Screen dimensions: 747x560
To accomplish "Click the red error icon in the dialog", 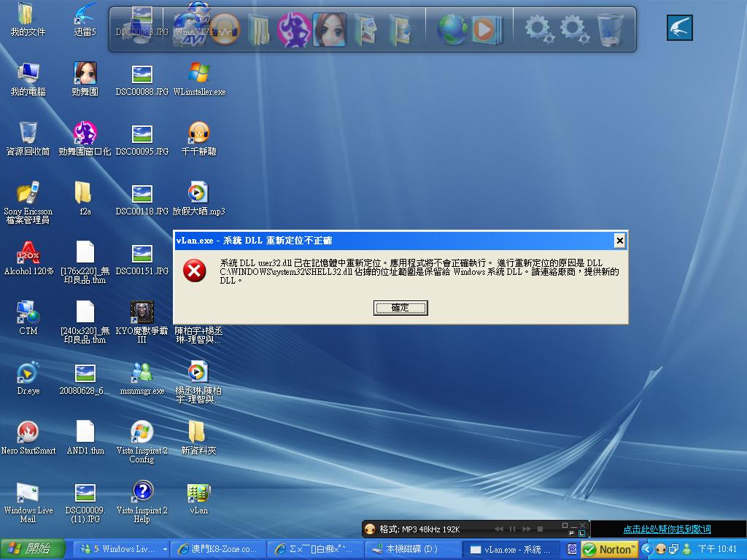I will (x=194, y=271).
